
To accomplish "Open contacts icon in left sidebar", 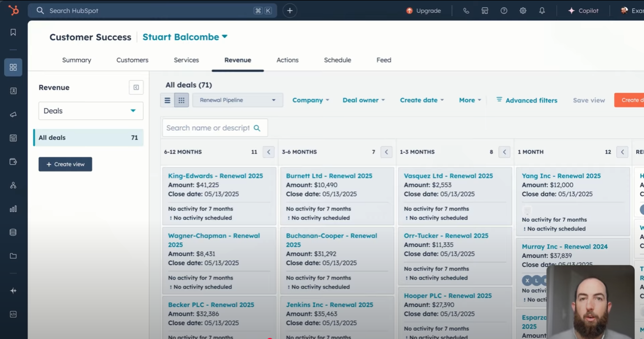I will click(13, 91).
